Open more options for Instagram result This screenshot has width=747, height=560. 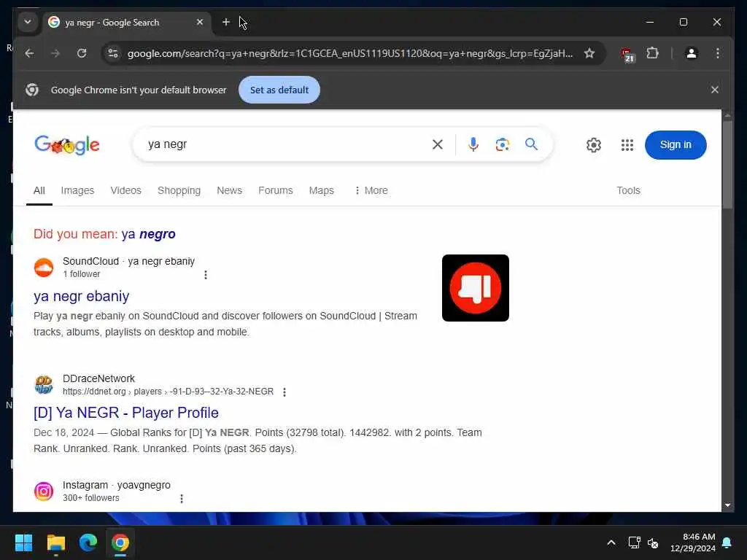[182, 498]
